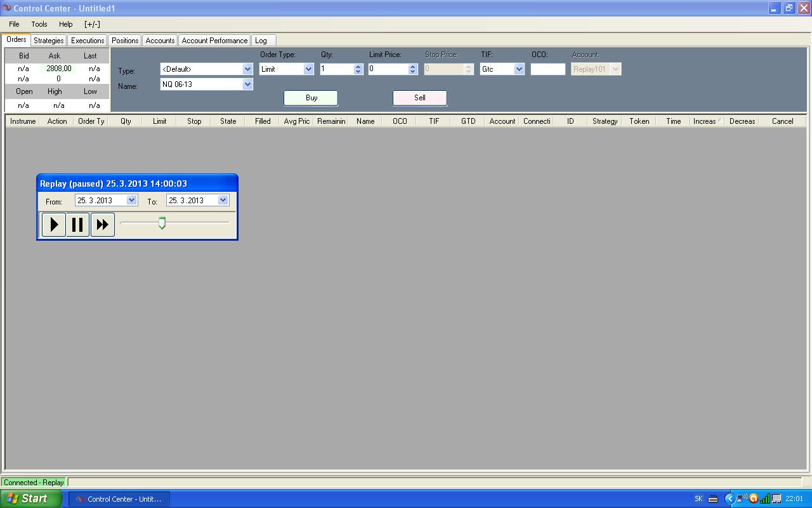Click the Connection column header
812x508 pixels.
537,121
